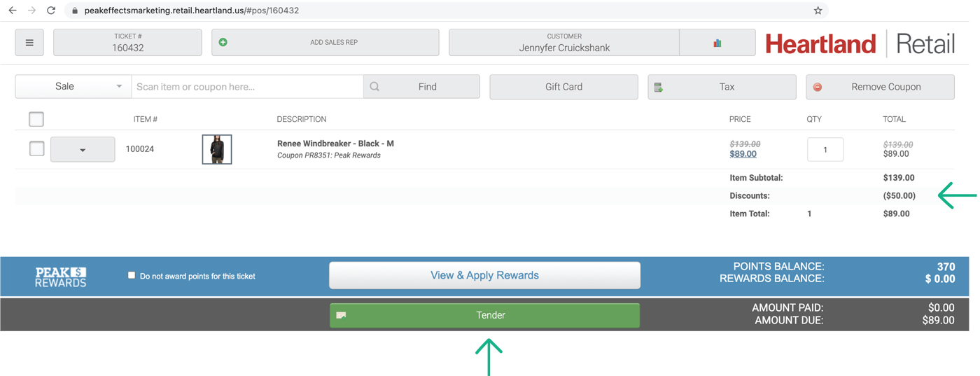This screenshot has height=376, width=980.
Task: Click the padlock site info icon
Action: [75, 11]
